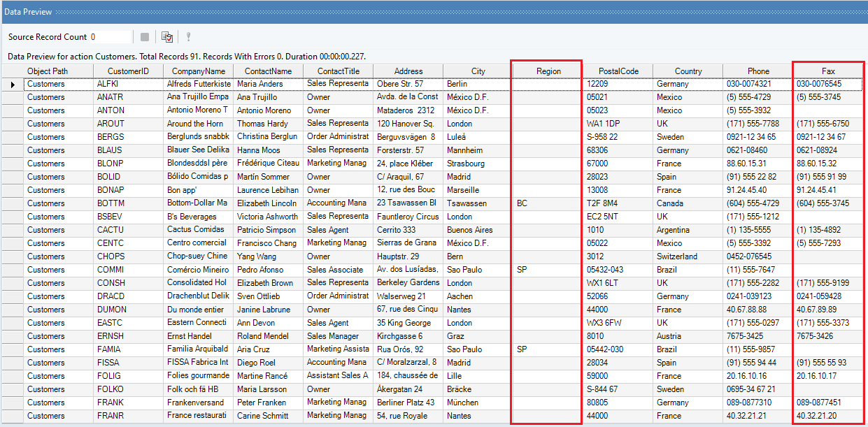Select the contact name Maria Larsson
The height and width of the screenshot is (427, 868).
pos(268,389)
